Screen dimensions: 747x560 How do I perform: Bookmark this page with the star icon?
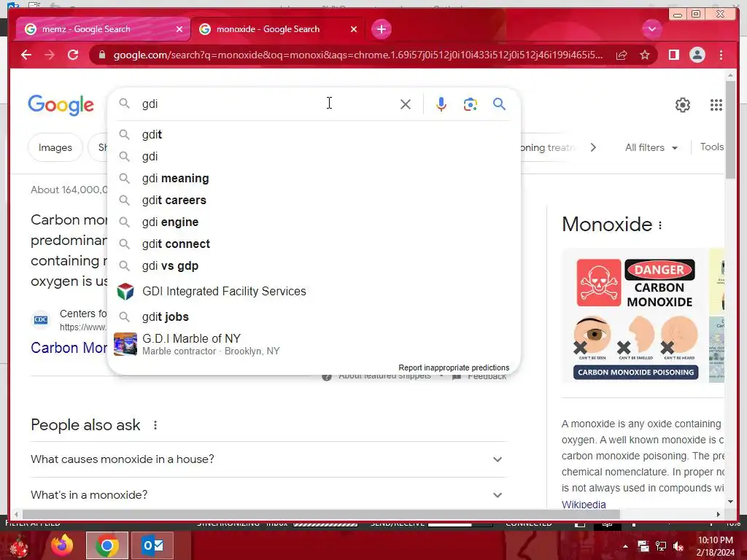tap(645, 55)
